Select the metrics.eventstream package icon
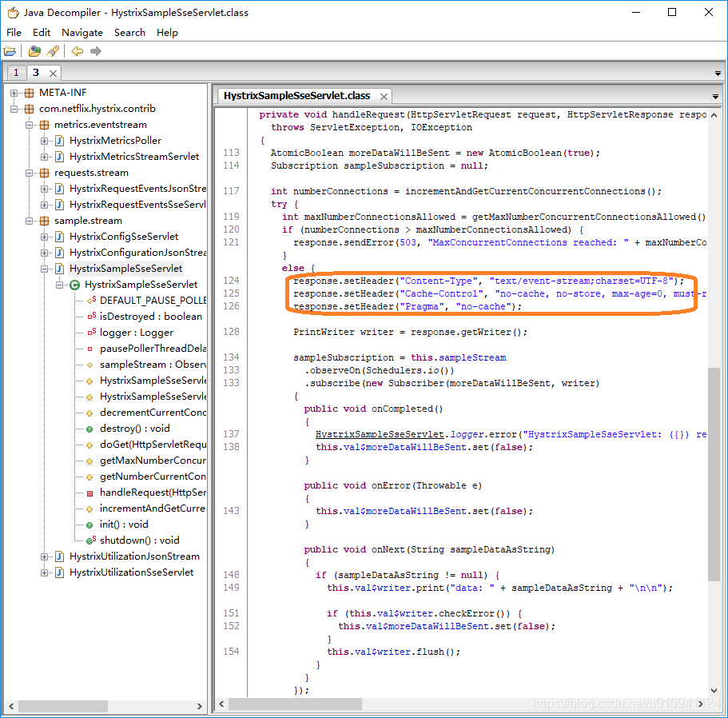The width and height of the screenshot is (728, 718). (x=44, y=125)
